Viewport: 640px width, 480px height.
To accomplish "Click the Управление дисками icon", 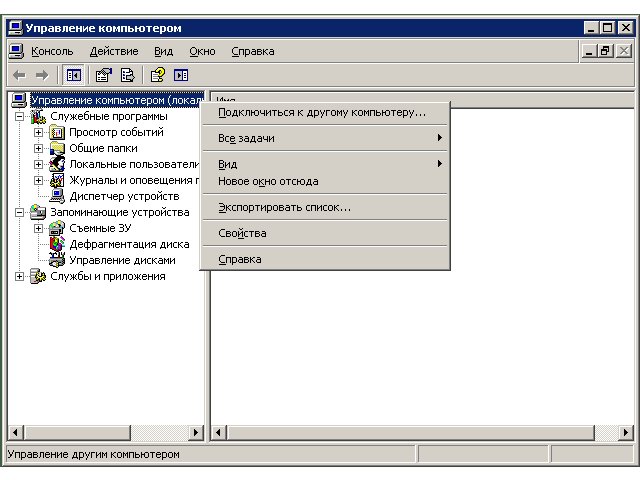I will pos(57,260).
